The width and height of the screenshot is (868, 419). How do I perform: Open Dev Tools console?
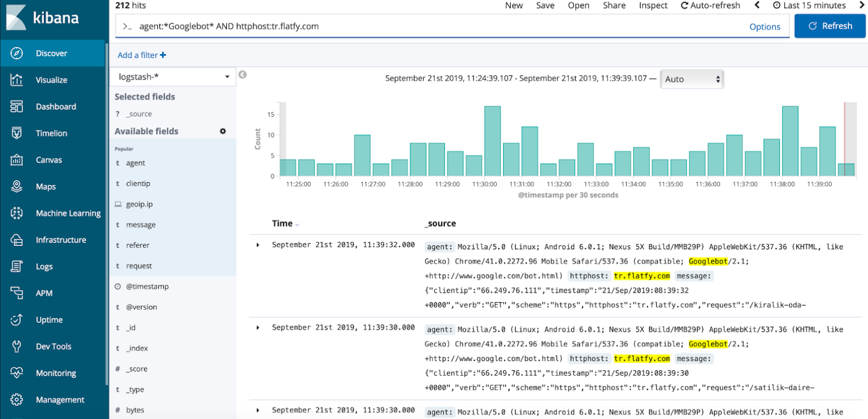point(52,346)
